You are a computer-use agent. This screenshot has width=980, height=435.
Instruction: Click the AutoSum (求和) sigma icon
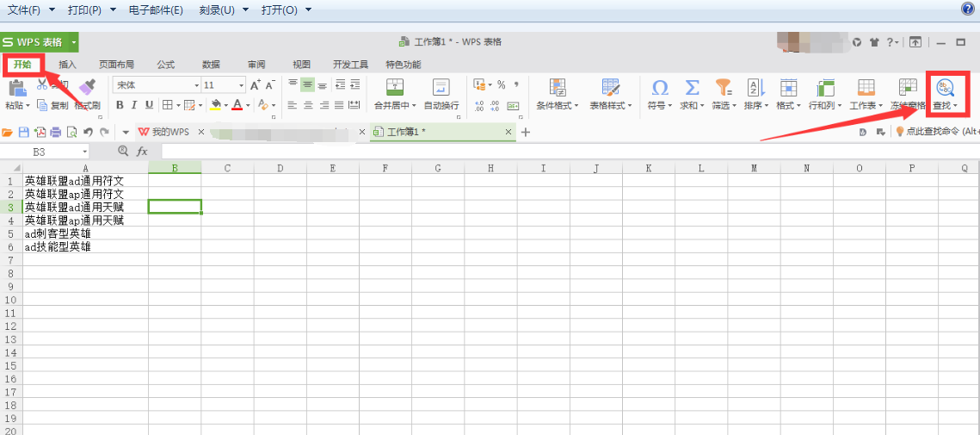tap(692, 87)
